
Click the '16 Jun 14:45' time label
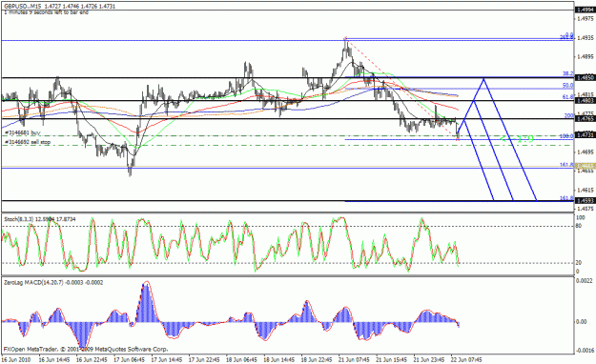(54, 359)
